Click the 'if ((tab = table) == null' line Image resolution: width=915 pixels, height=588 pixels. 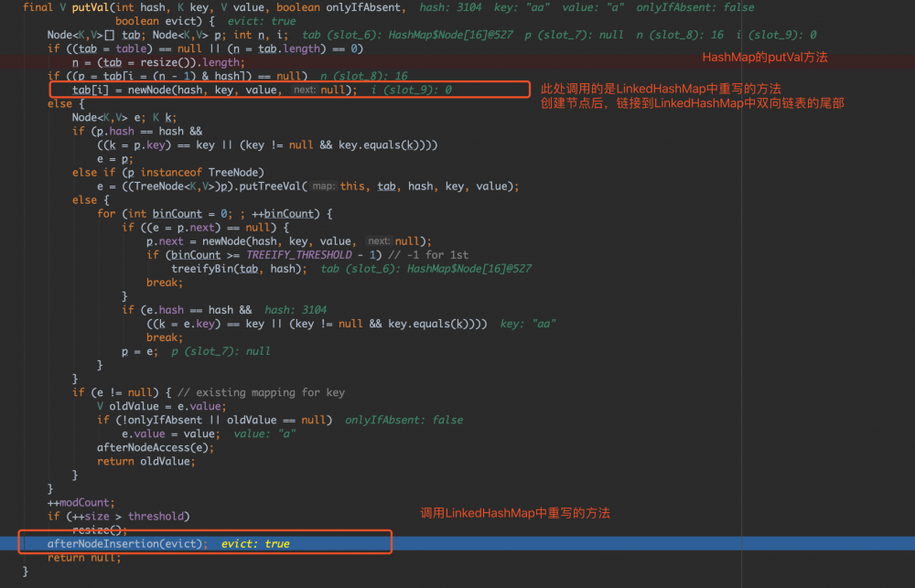pos(205,49)
